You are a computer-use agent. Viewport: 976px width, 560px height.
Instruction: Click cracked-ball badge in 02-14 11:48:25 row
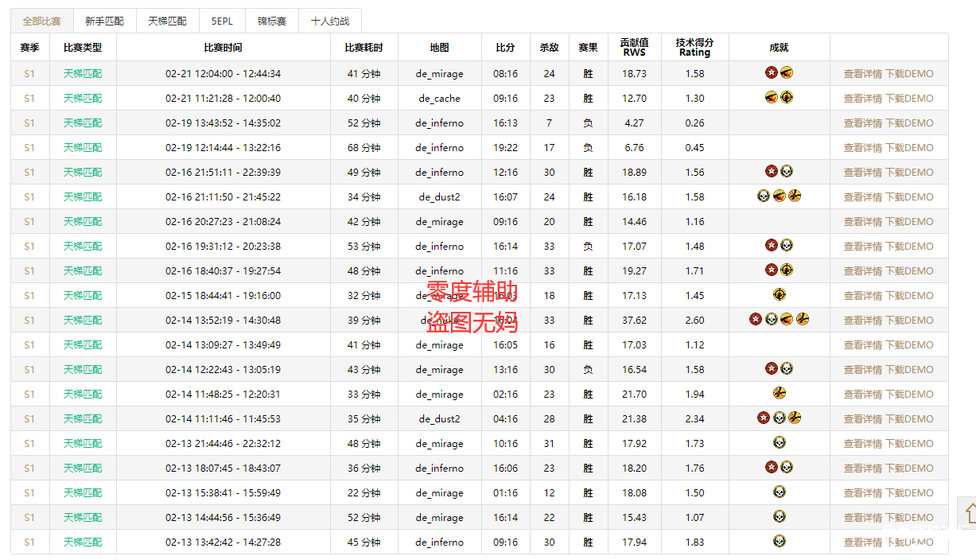779,394
